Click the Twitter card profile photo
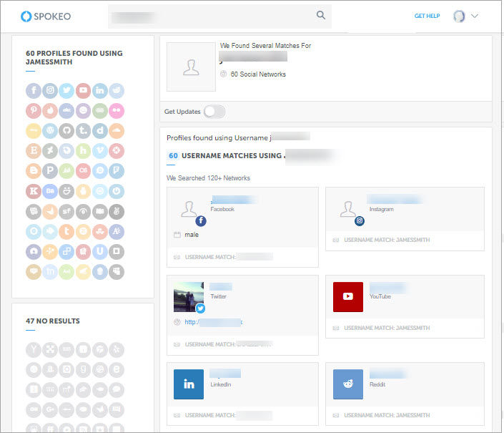This screenshot has height=433, width=504. (189, 297)
